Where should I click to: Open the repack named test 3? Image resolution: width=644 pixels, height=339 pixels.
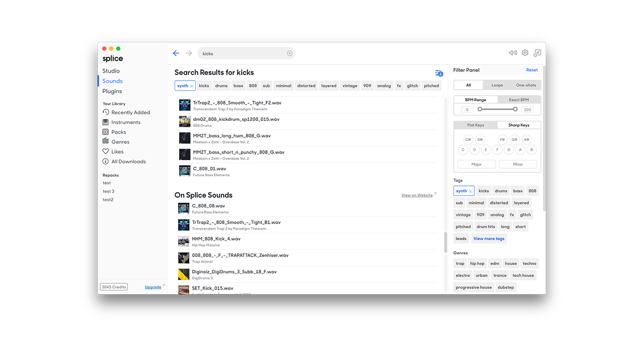(109, 191)
